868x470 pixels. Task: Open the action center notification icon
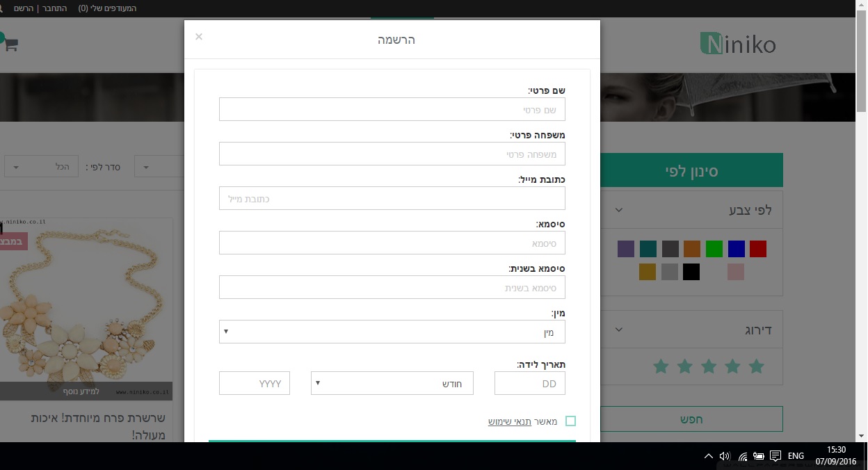(x=775, y=456)
